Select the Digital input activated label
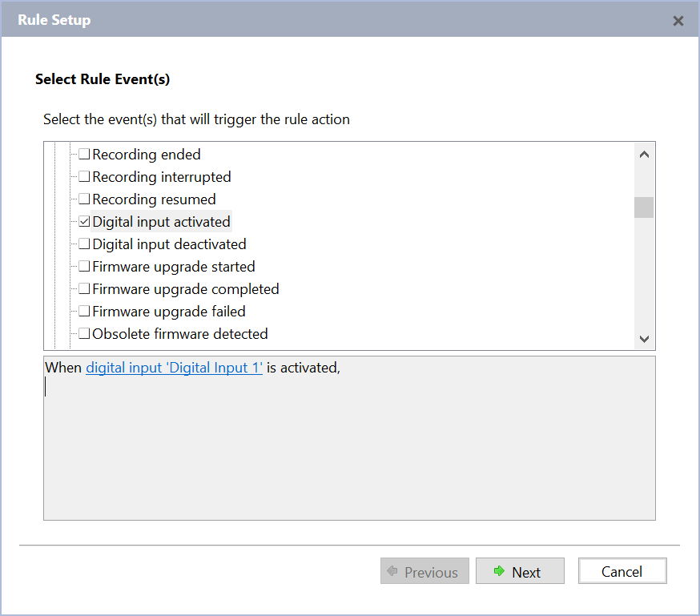Viewport: 700px width, 616px height. (161, 222)
